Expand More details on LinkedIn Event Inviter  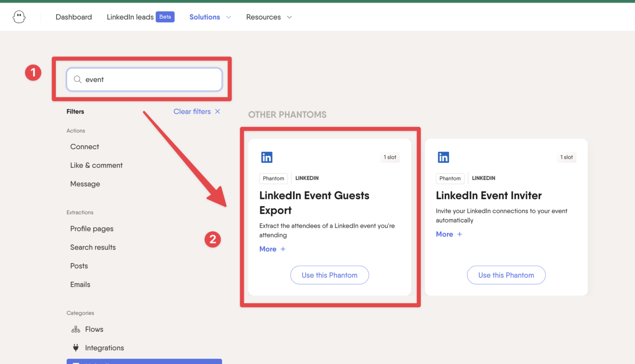[449, 234]
